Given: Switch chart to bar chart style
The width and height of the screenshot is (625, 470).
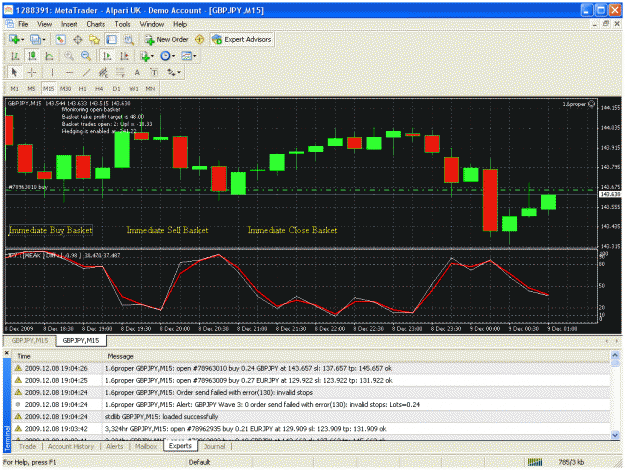Looking at the screenshot, I should (15, 56).
